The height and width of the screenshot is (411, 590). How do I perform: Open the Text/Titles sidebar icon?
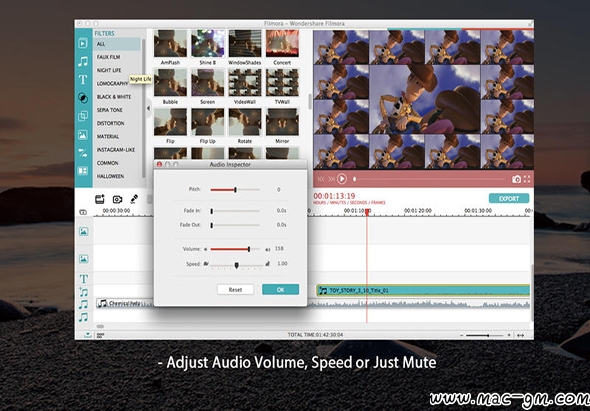tap(83, 80)
